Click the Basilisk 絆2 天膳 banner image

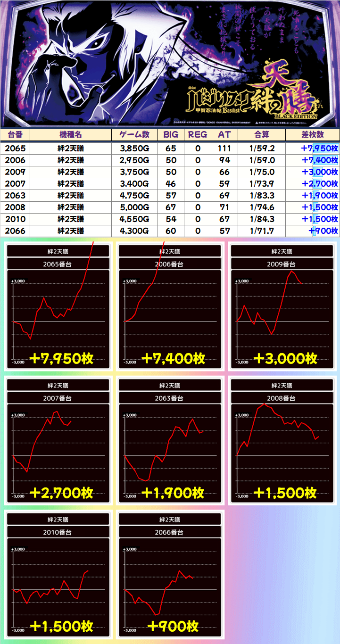point(170,64)
